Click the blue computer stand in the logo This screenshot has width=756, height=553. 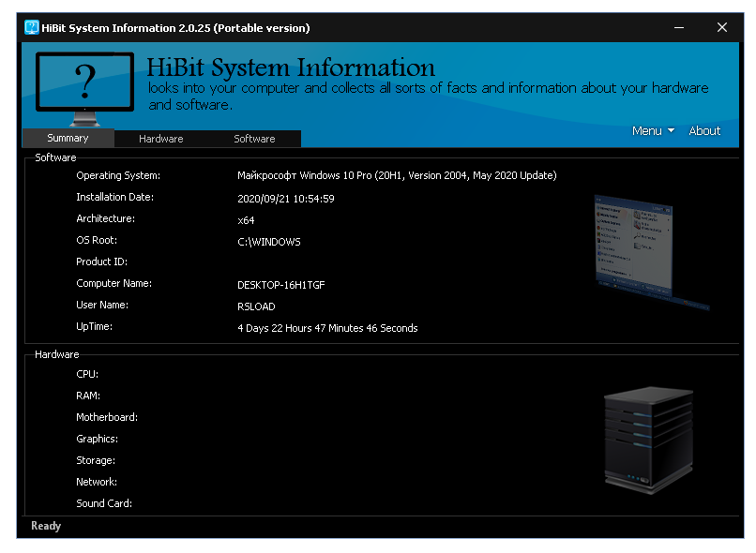tap(83, 117)
